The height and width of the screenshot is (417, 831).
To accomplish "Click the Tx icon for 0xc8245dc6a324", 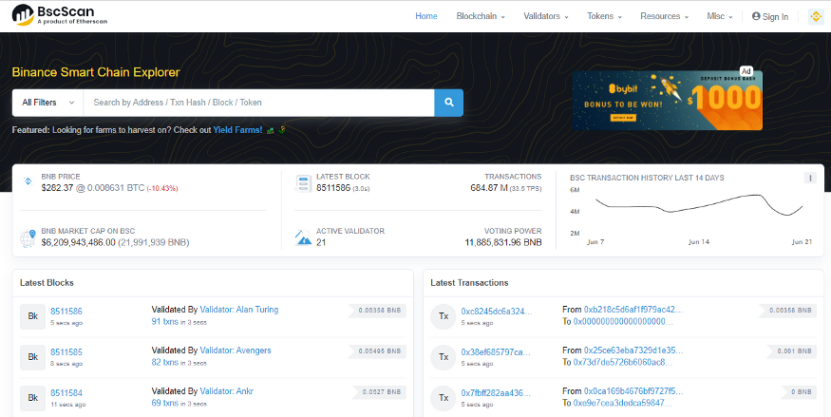I will 443,316.
